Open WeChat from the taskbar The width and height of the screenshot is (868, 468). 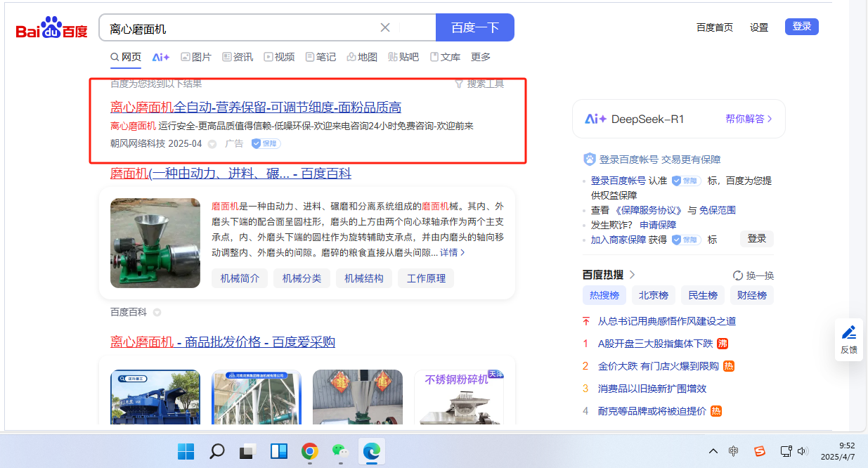pyautogui.click(x=340, y=451)
